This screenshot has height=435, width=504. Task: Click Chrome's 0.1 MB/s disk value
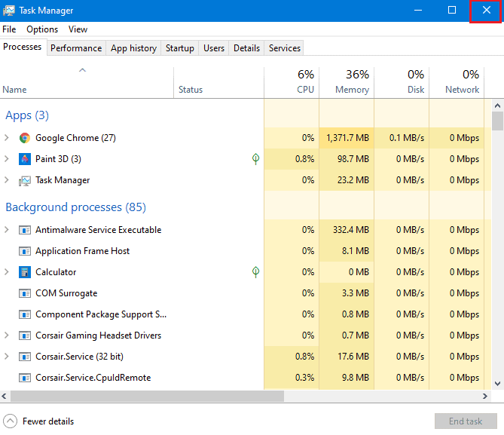click(x=407, y=138)
